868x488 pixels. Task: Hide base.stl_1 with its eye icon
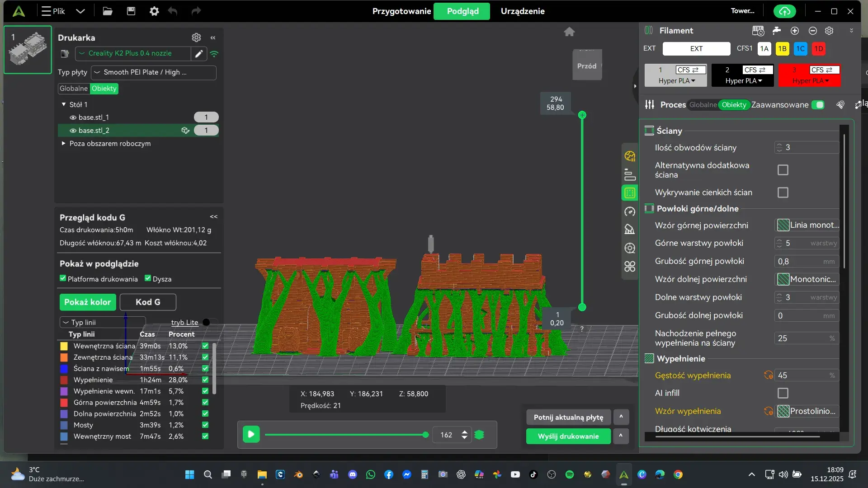pyautogui.click(x=72, y=117)
